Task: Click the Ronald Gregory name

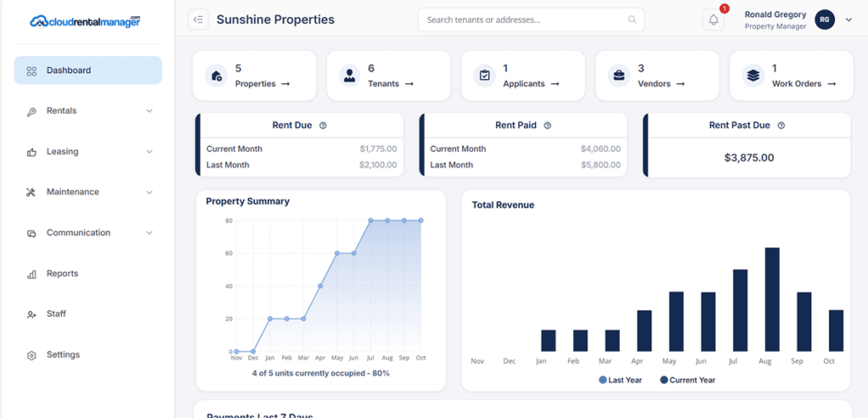Action: (x=775, y=14)
